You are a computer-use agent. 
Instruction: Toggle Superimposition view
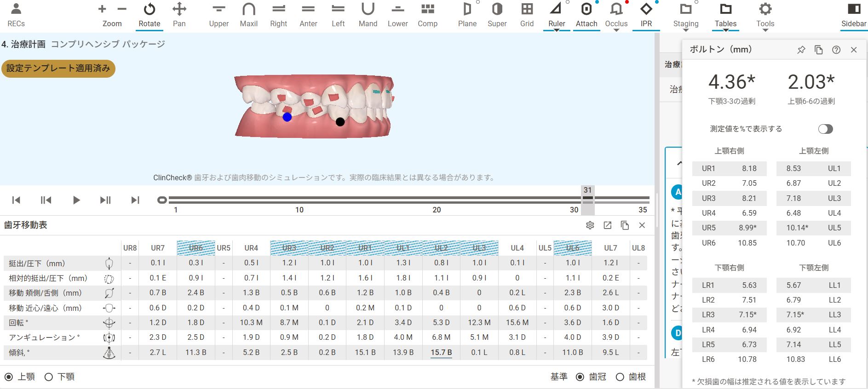click(497, 15)
